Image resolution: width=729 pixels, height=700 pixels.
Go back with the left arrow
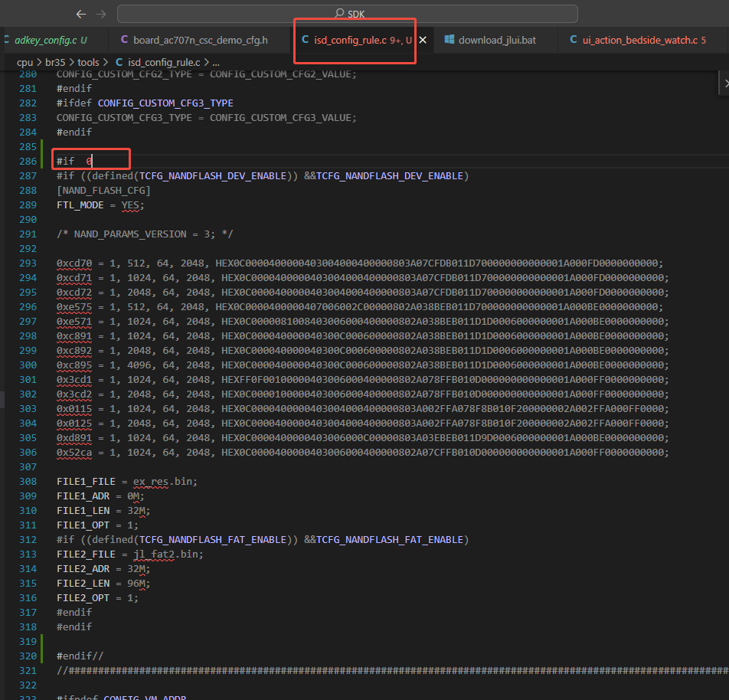coord(81,14)
